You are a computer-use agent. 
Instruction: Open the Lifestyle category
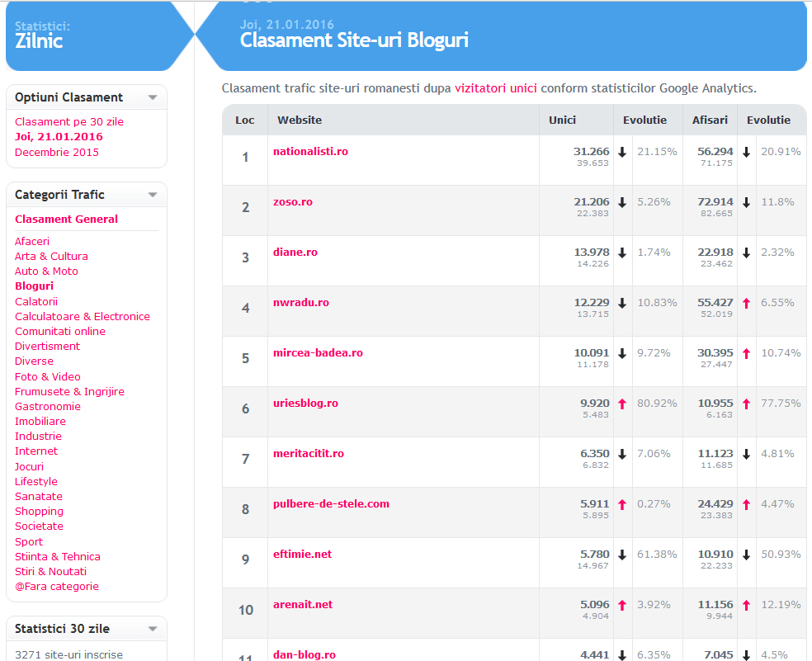coord(36,482)
